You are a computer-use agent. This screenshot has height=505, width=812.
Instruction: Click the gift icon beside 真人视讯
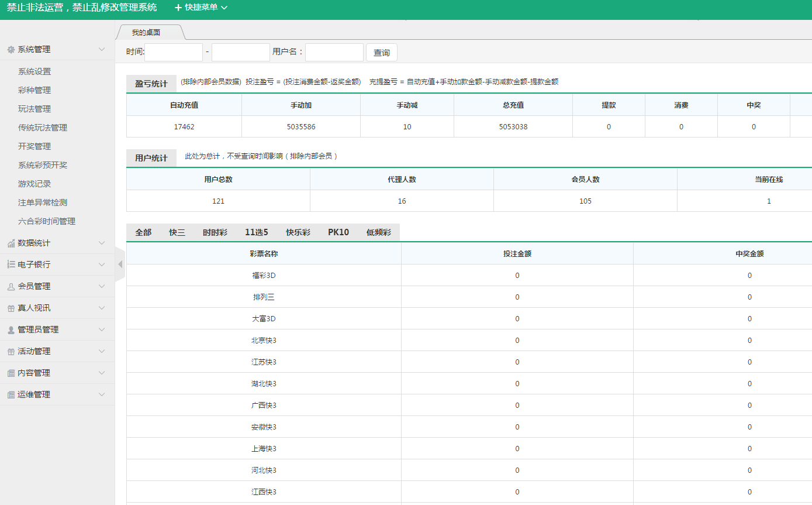(x=11, y=308)
